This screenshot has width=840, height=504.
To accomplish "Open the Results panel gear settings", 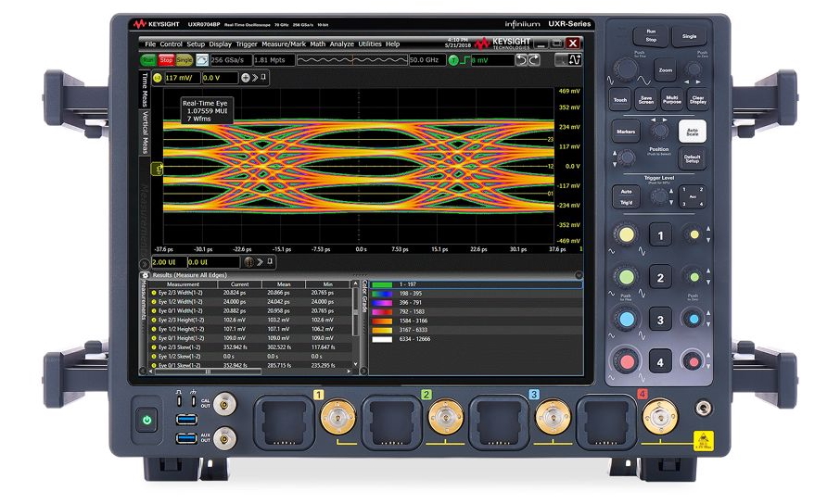I will pyautogui.click(x=145, y=275).
